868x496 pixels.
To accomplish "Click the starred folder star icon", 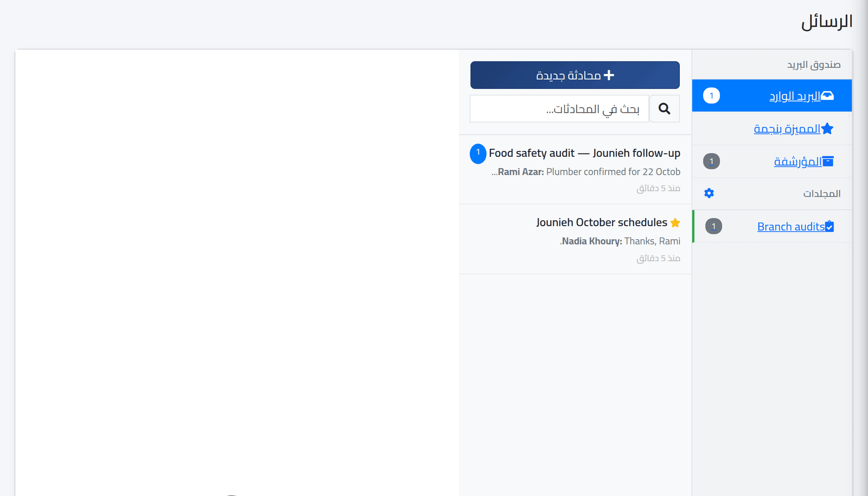I will tap(827, 129).
